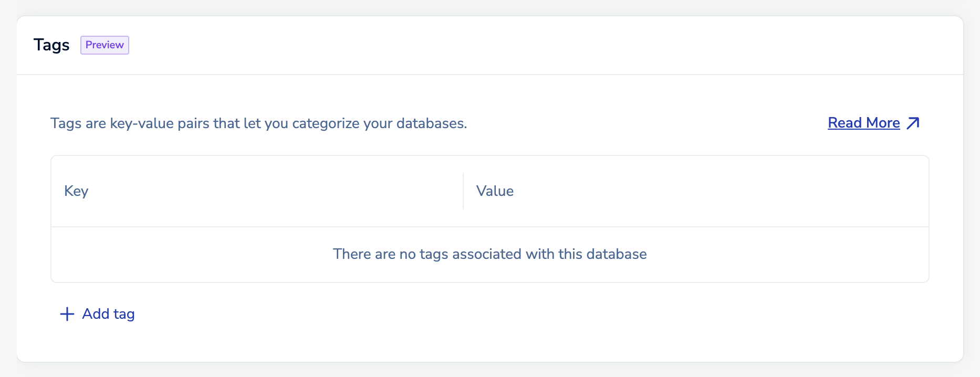Click 'key-value' in the description sentence

pos(142,123)
